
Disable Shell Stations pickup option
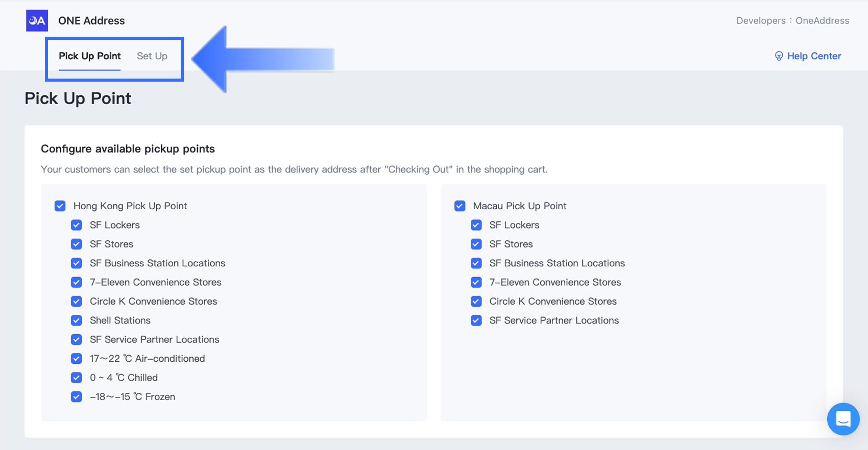pyautogui.click(x=77, y=320)
